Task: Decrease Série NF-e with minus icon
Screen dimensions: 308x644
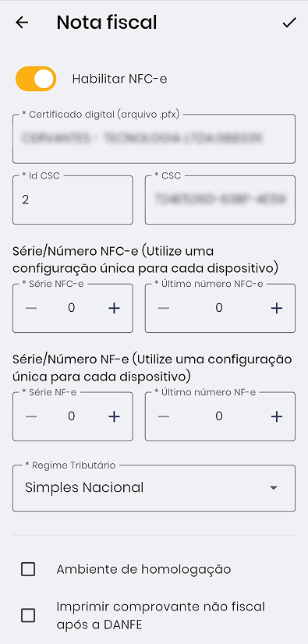Action: [31, 416]
